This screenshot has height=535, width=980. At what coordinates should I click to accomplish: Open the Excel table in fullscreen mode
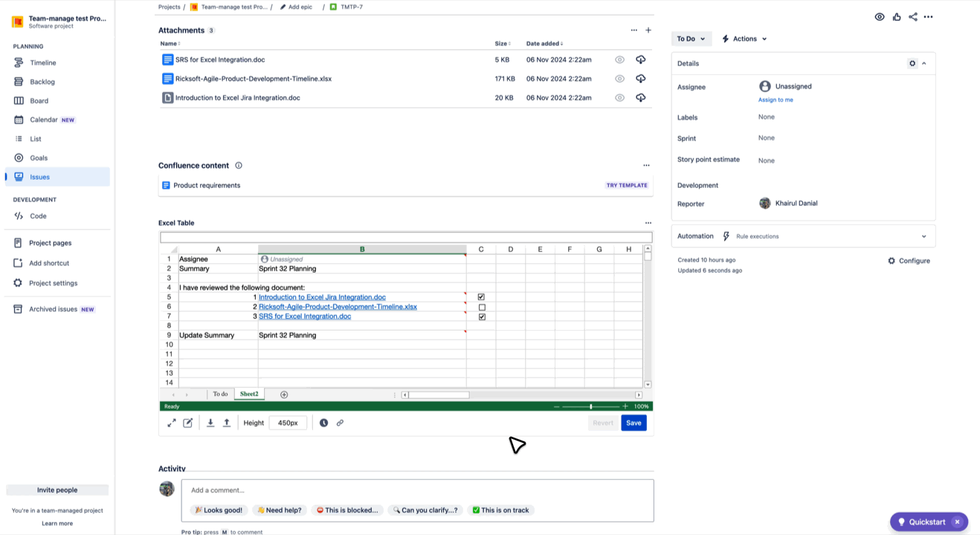pyautogui.click(x=171, y=422)
